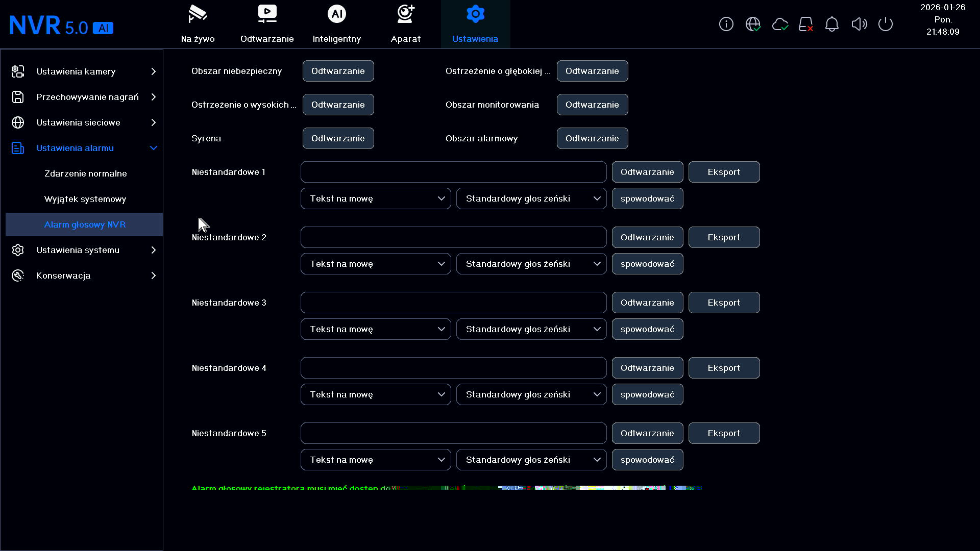Image resolution: width=980 pixels, height=551 pixels.
Task: Play the Syrena sound
Action: click(x=338, y=138)
